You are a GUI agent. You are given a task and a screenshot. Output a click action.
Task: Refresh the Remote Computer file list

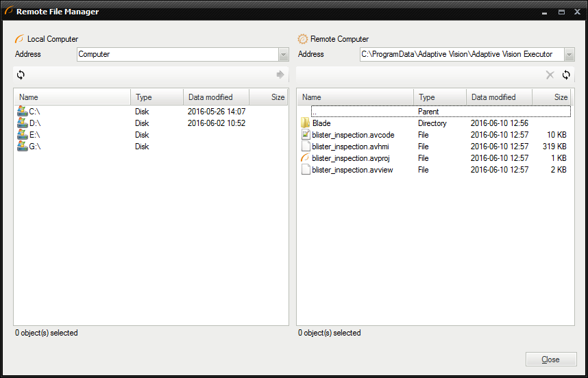[x=566, y=75]
